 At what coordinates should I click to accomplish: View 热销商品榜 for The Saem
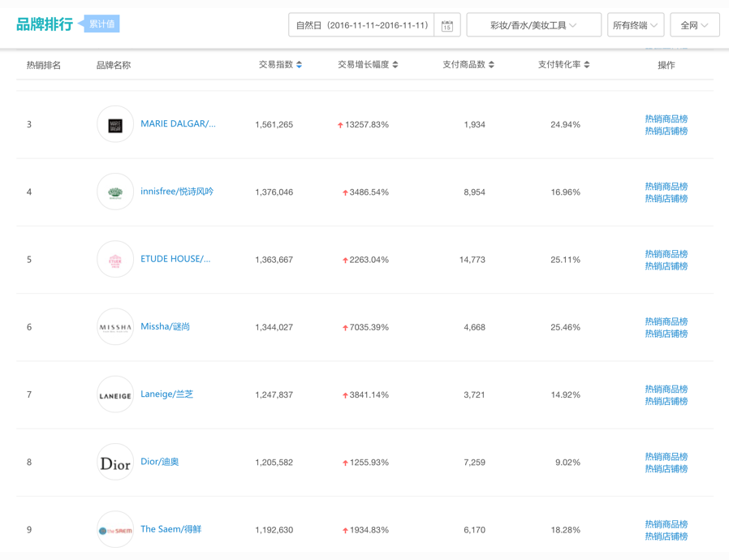coord(666,524)
